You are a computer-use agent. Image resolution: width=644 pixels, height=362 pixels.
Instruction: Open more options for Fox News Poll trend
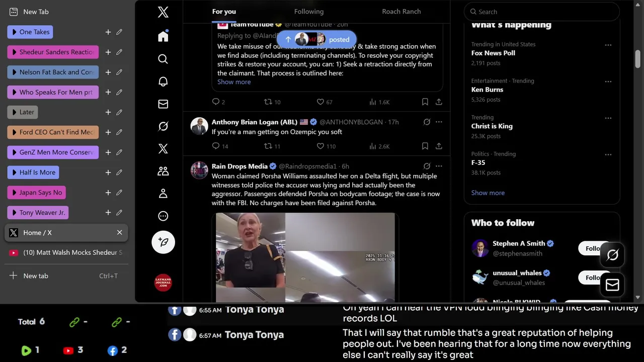click(x=608, y=45)
